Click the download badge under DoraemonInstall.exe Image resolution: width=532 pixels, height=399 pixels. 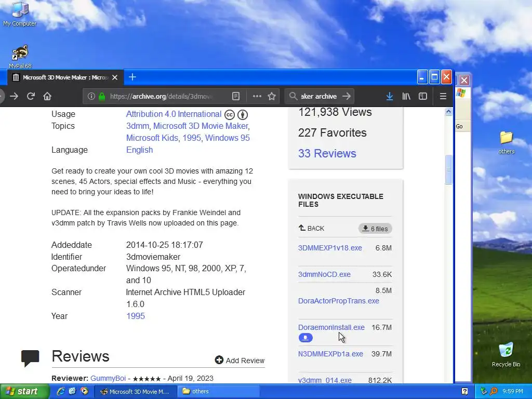tap(305, 338)
